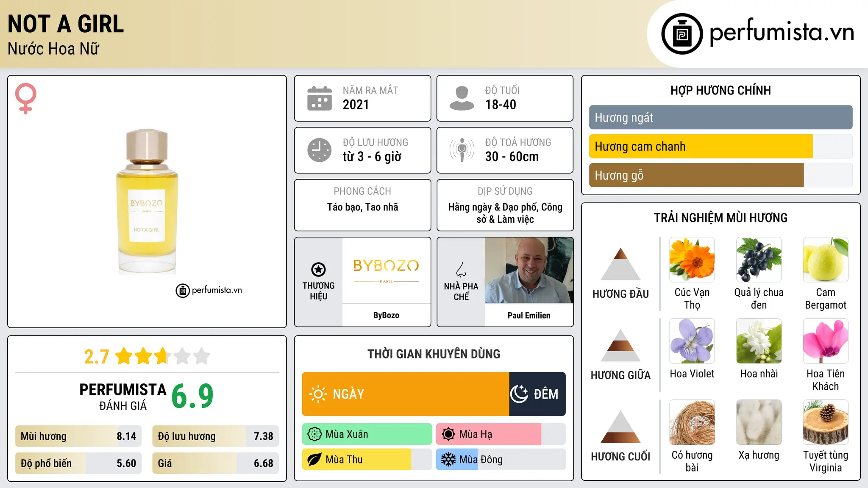
Task: Click the Độ lưu hương 7.38 rating bar
Action: (216, 436)
